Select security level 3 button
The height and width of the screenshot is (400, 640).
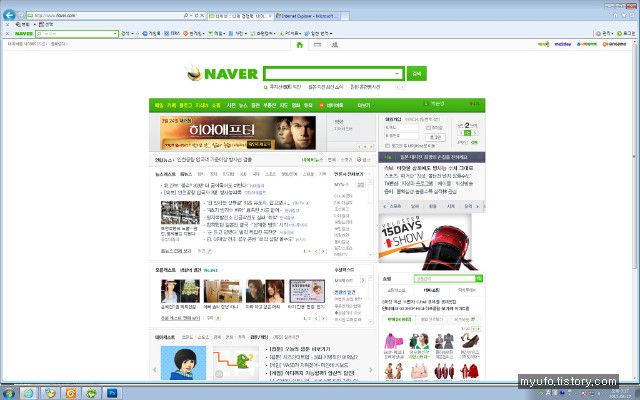[475, 133]
